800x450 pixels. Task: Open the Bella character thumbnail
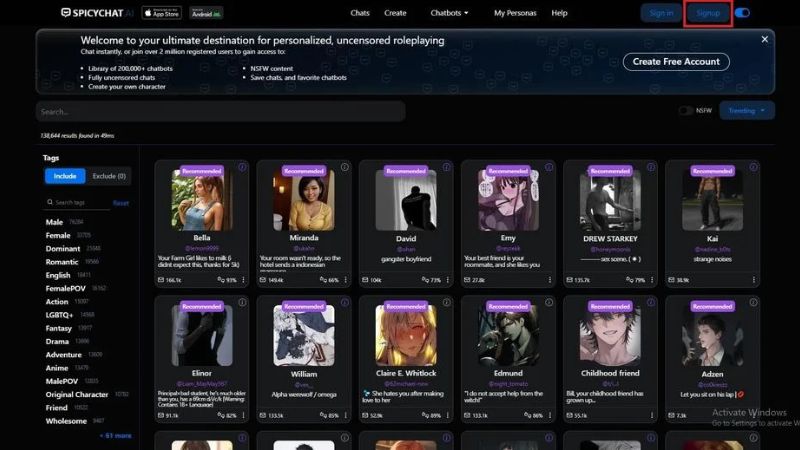click(x=202, y=200)
